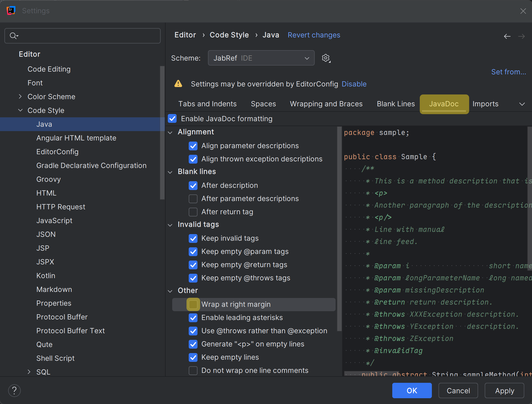Click the settings tree scrollbar
The width and height of the screenshot is (532, 404).
(162, 132)
